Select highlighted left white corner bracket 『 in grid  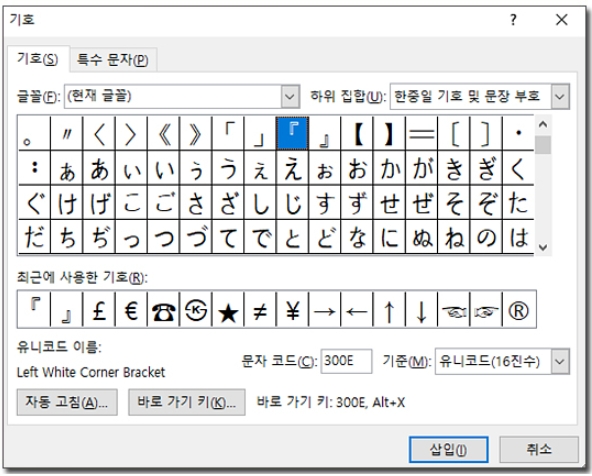click(x=293, y=133)
